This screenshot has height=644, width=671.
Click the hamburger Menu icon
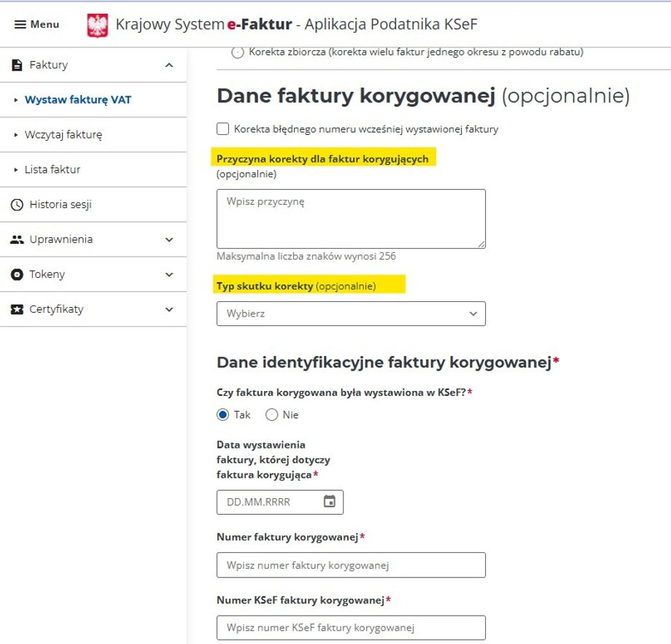(x=20, y=25)
